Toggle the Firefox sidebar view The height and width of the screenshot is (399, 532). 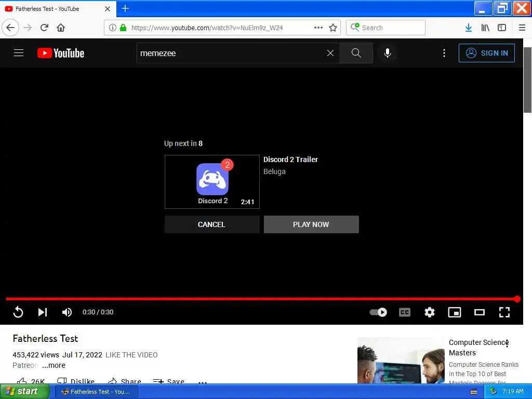coord(502,28)
